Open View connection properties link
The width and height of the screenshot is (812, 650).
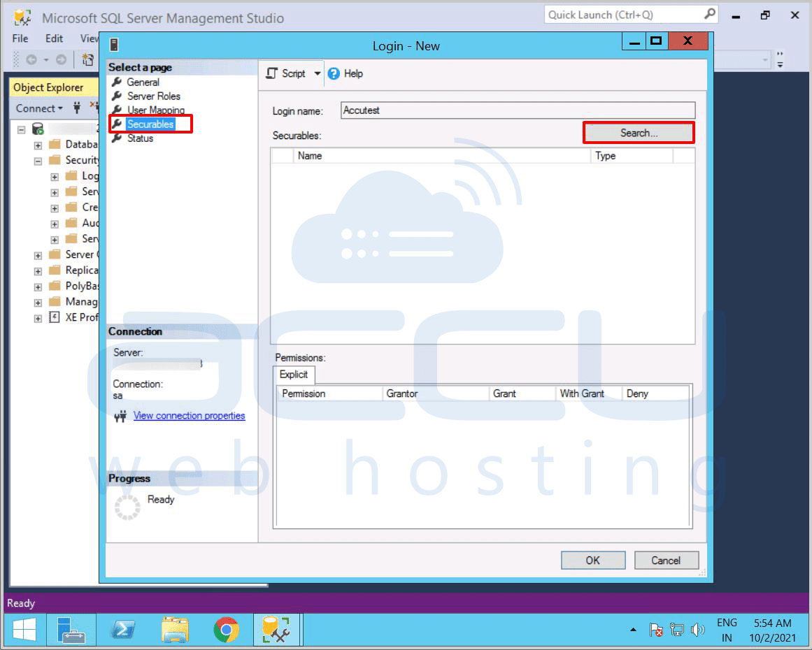pos(189,416)
